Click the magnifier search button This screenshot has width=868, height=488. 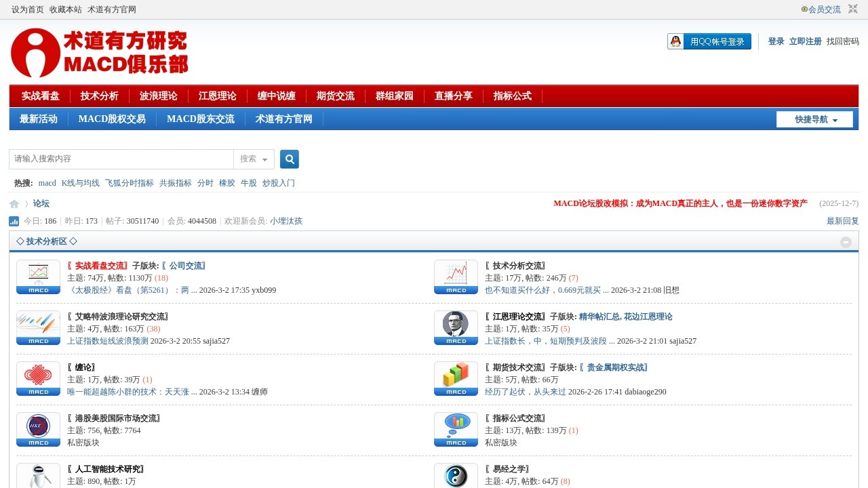[x=290, y=159]
